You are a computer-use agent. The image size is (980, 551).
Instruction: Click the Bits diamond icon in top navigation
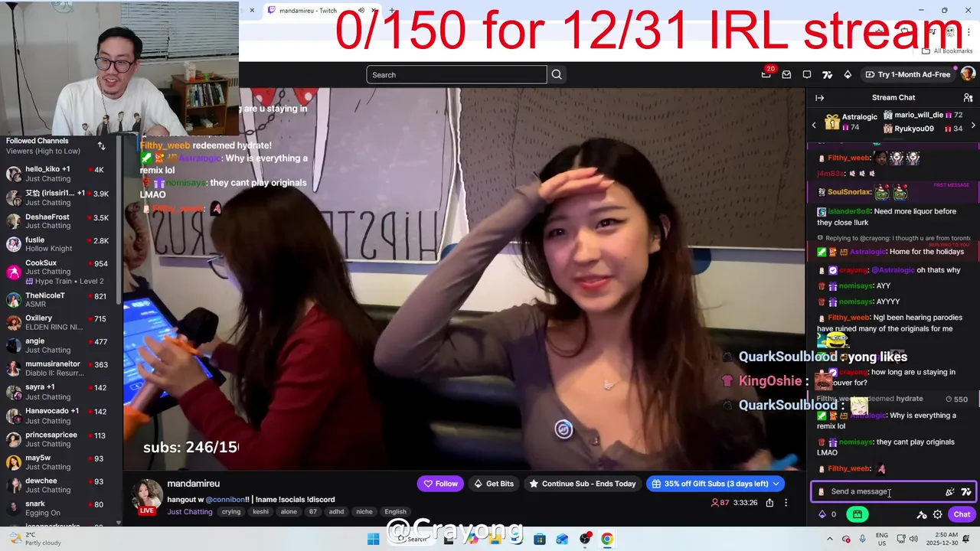848,74
